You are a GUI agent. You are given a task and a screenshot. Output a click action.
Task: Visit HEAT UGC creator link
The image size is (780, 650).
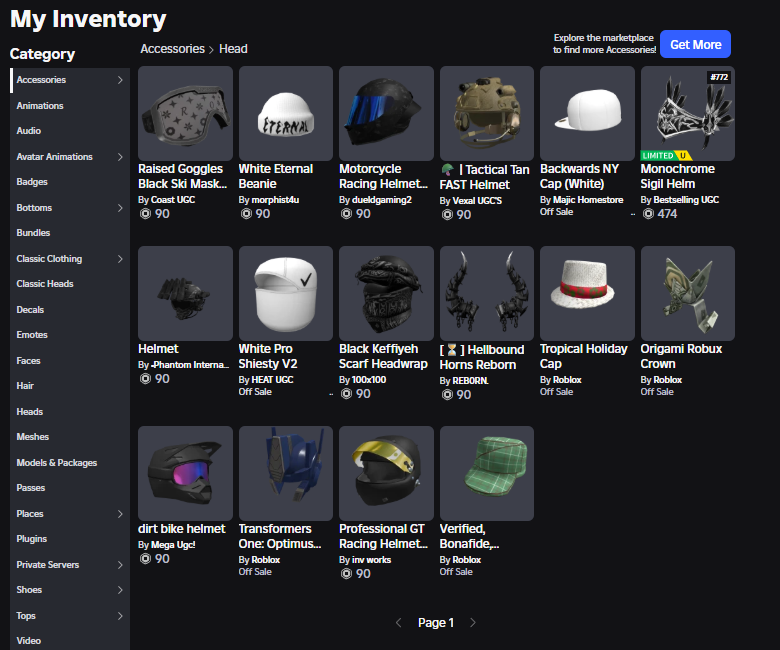[272, 380]
